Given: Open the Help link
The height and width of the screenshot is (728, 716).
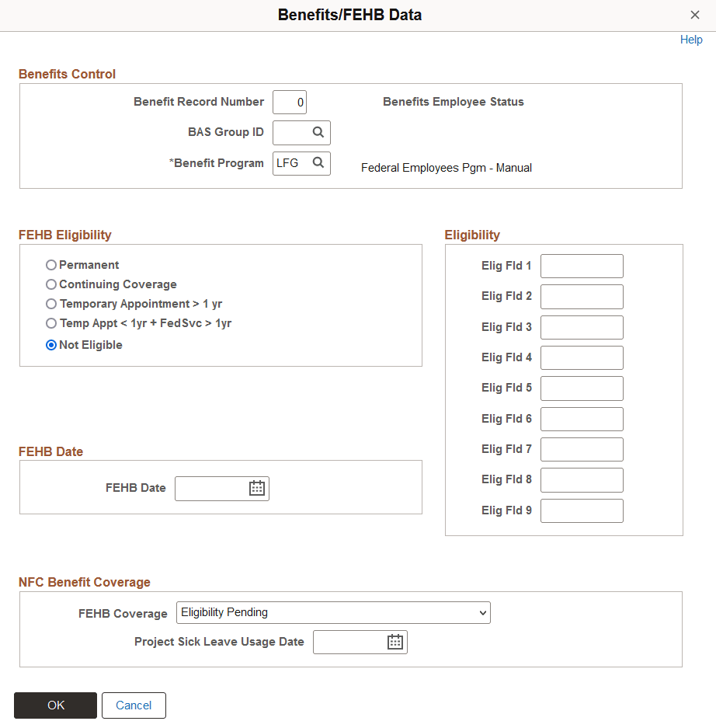Looking at the screenshot, I should click(690, 39).
